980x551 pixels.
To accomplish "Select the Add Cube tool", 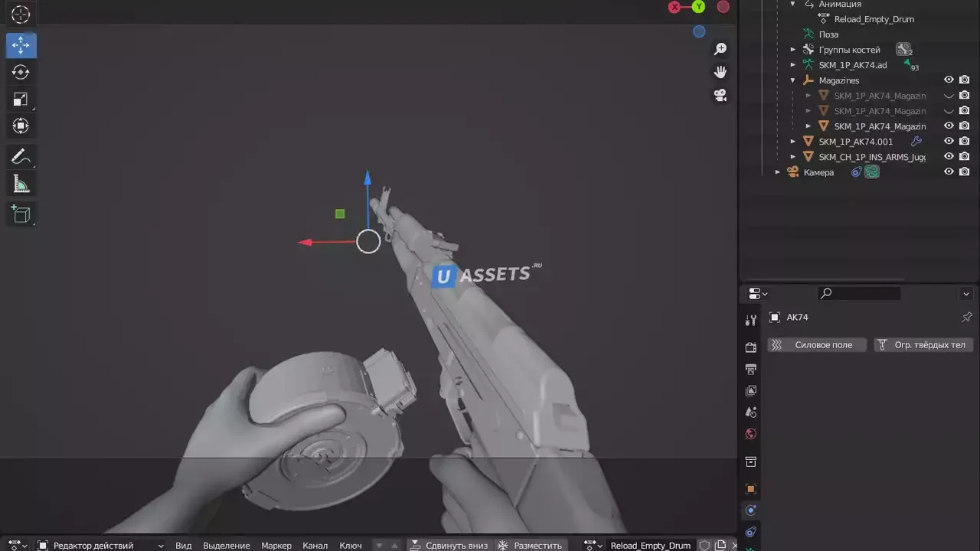I will tap(21, 215).
